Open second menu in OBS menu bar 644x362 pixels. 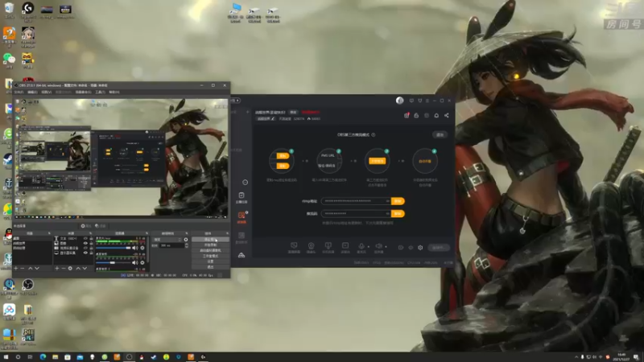32,92
